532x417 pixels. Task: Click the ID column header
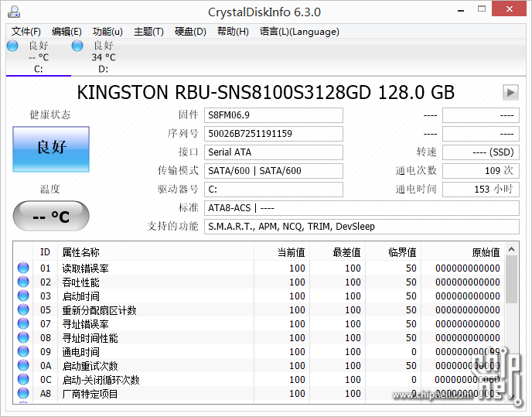pyautogui.click(x=45, y=252)
